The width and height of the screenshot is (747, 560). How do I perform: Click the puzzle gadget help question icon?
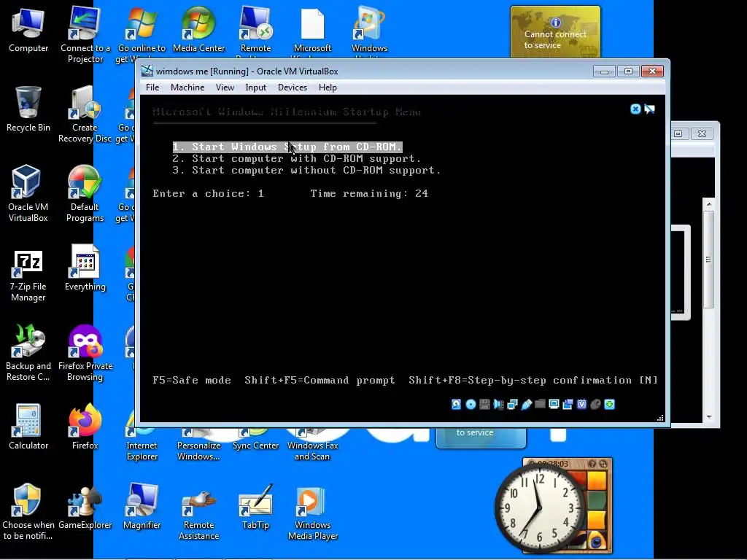point(592,463)
